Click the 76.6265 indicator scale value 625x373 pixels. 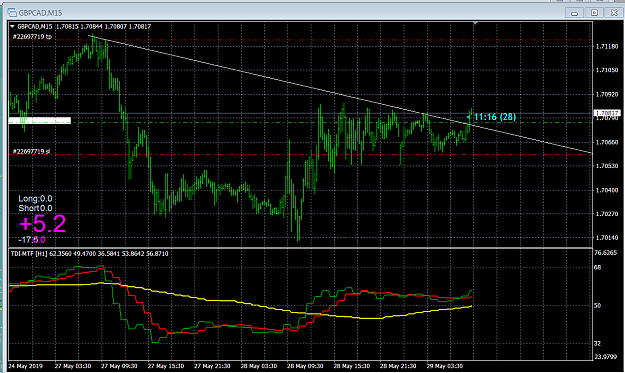point(605,253)
